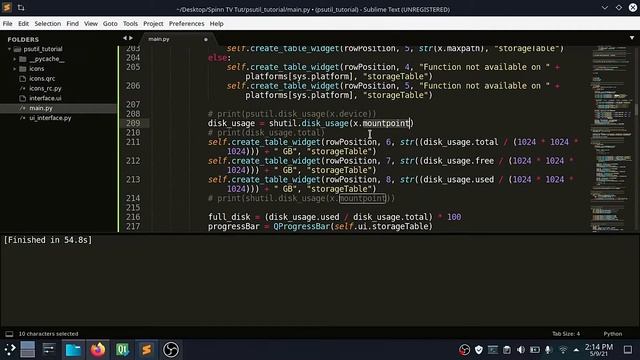This screenshot has width=640, height=360.
Task: Open the tab list dropdown arrow
Action: [632, 38]
